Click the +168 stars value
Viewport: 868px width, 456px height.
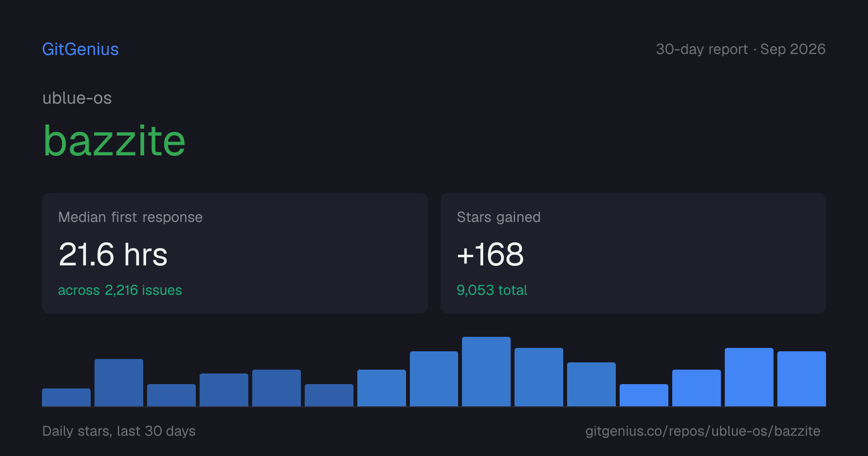pos(490,254)
